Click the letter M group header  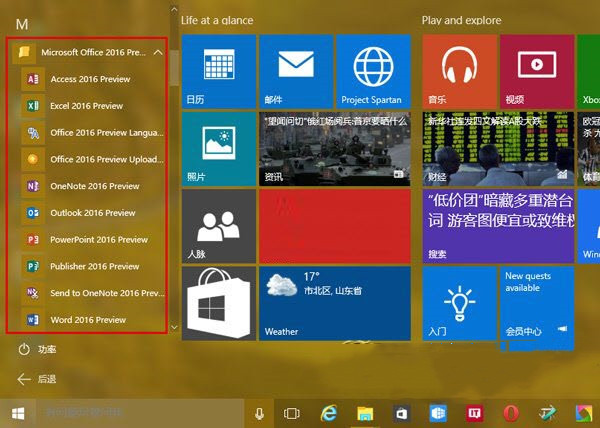(x=22, y=24)
